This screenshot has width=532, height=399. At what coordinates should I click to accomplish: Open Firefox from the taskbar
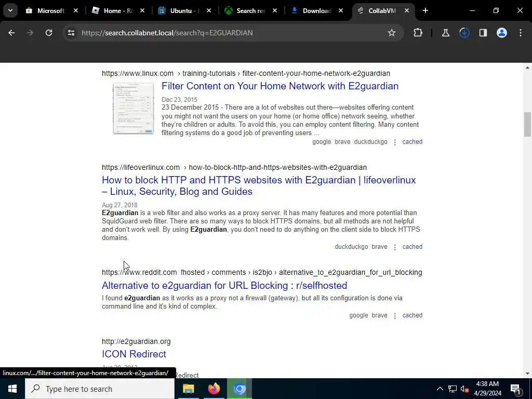click(214, 389)
